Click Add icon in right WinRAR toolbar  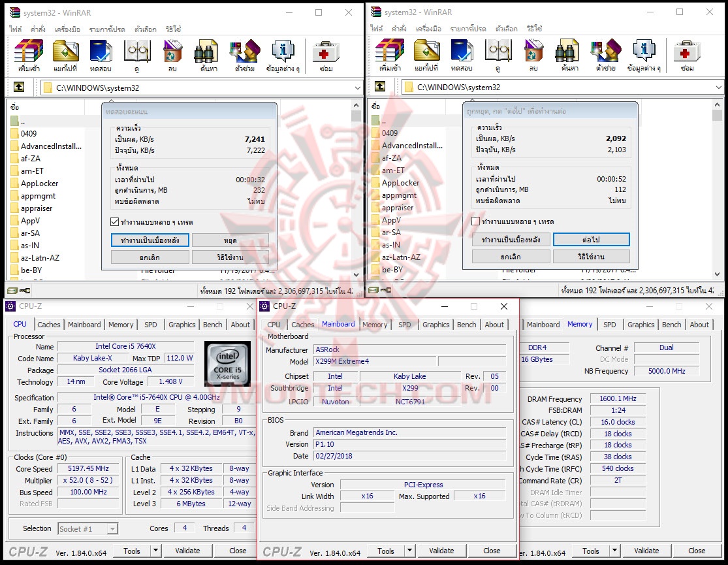pyautogui.click(x=390, y=56)
